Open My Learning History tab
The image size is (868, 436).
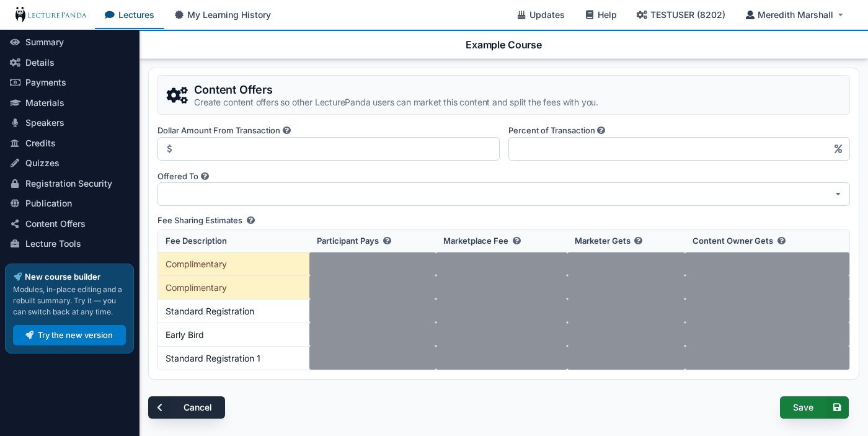[223, 15]
